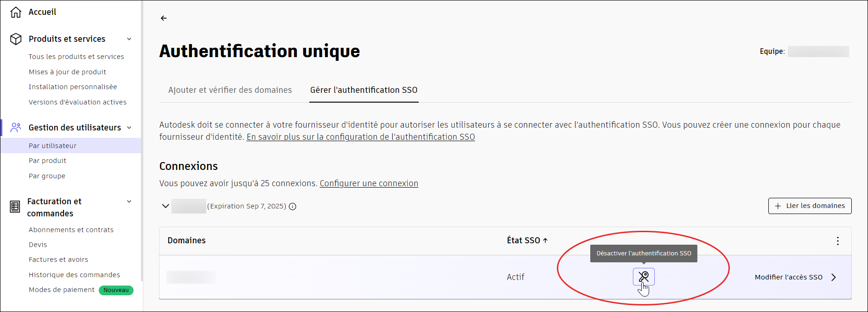
Task: Collapse the Facturation et commandes section
Action: click(129, 201)
